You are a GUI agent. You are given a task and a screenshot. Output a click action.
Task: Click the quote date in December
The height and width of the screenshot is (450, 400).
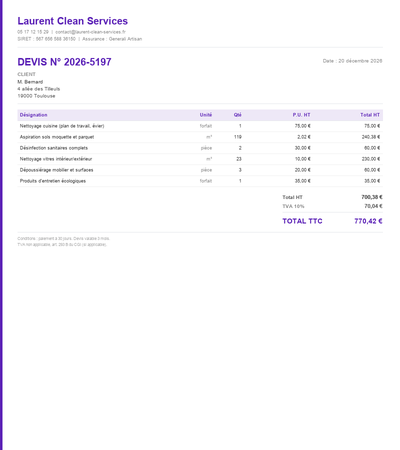click(x=352, y=61)
